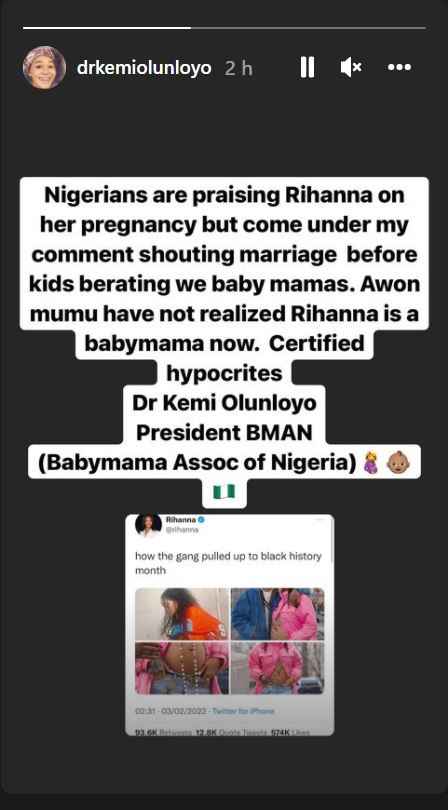Click the 574K likes count

[291, 732]
